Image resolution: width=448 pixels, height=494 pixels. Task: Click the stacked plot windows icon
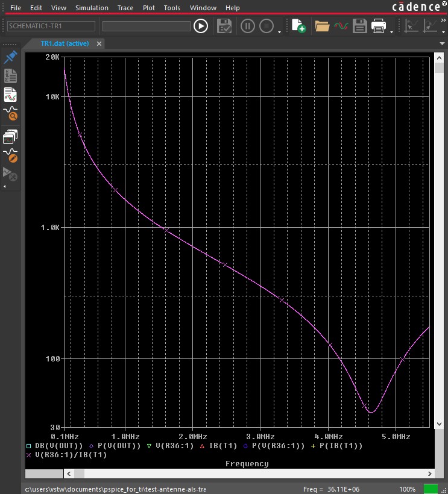10,137
